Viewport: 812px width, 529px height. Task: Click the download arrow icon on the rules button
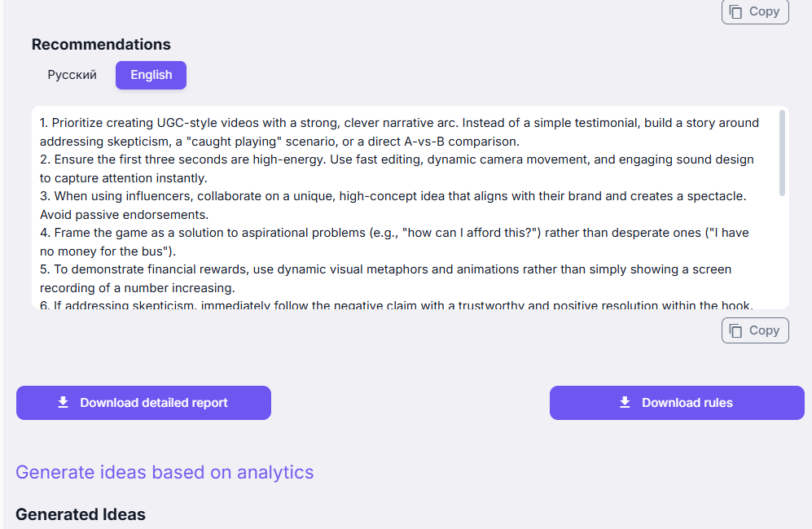(625, 403)
